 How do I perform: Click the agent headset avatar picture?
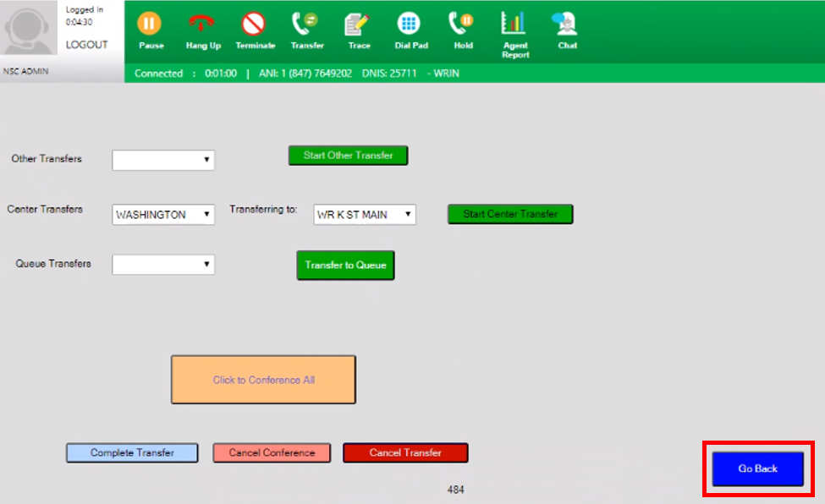click(27, 29)
